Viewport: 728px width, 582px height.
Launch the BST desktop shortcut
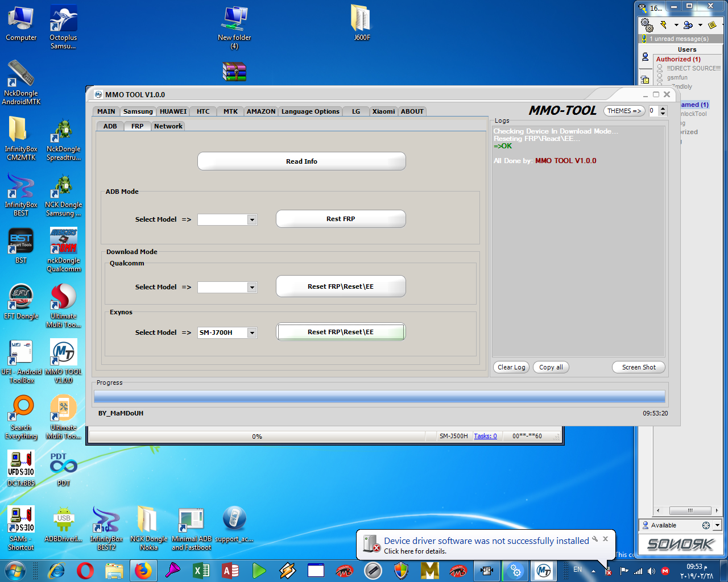pos(21,246)
